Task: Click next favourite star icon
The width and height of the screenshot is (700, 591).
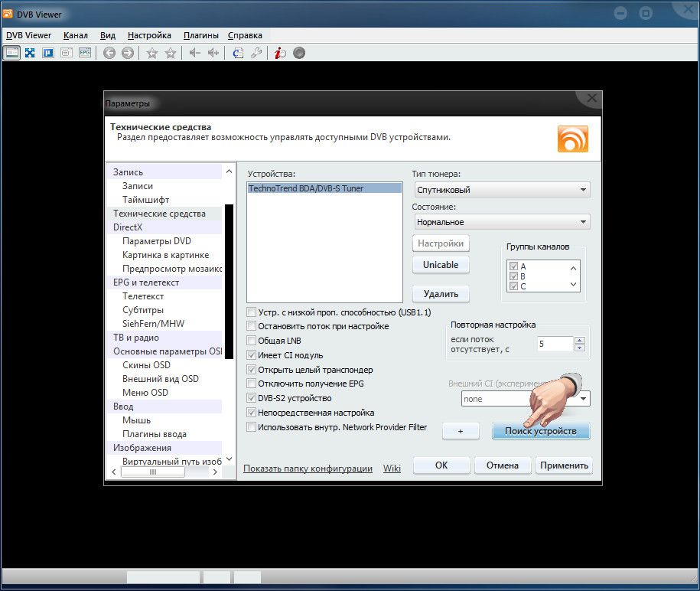Action: [x=171, y=54]
